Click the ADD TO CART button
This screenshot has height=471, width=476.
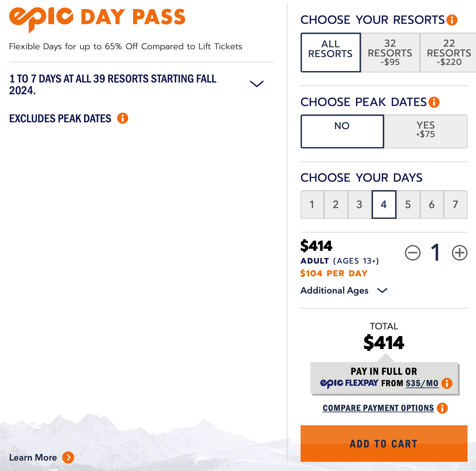[x=383, y=444]
